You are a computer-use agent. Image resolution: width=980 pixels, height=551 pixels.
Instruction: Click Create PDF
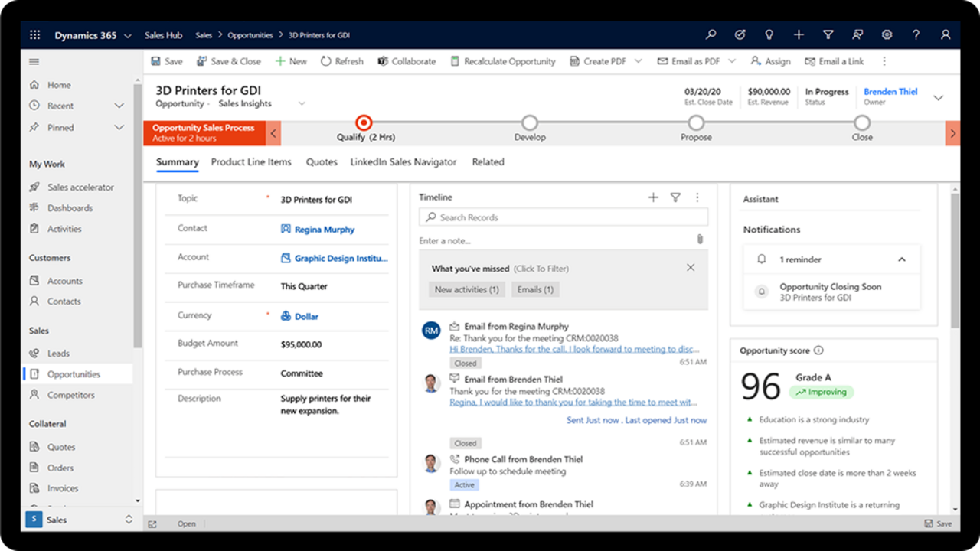click(x=598, y=61)
